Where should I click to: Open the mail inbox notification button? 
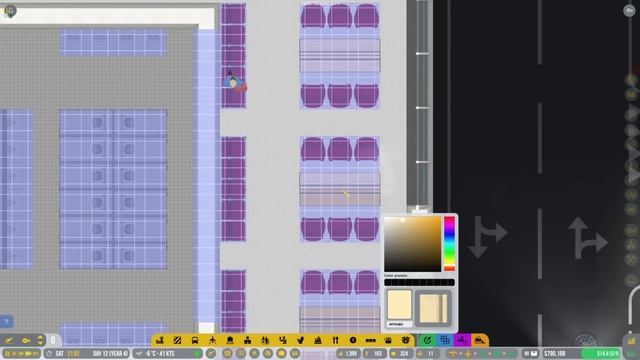point(530,353)
